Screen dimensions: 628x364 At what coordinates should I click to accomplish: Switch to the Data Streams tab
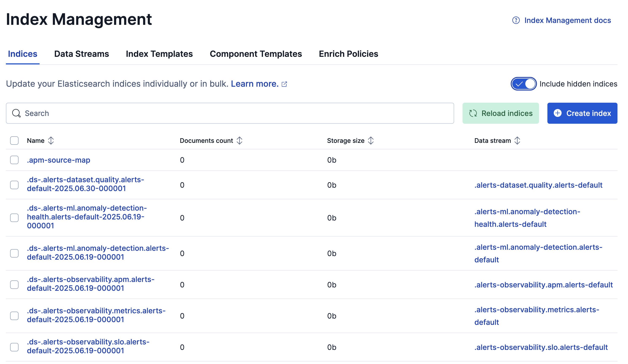(x=81, y=54)
